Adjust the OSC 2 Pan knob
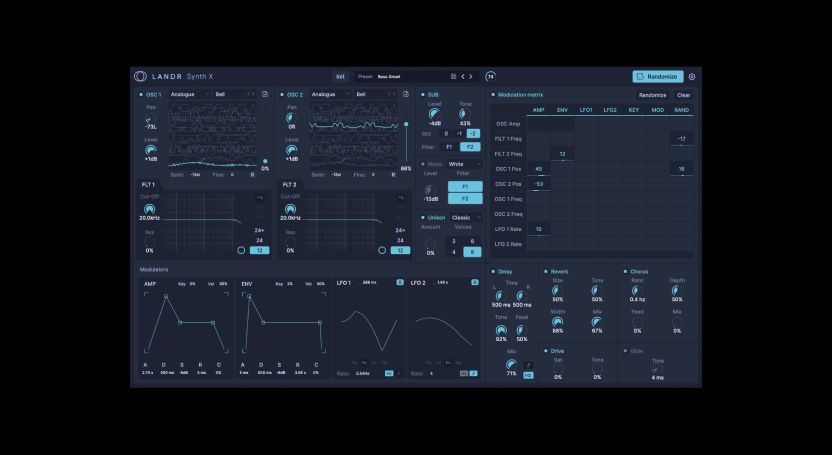 click(x=291, y=118)
